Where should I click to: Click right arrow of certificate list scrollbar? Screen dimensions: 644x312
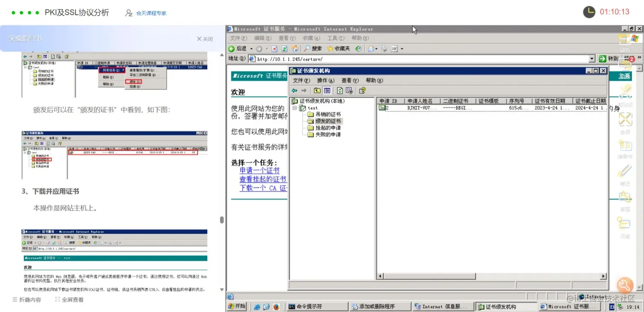pos(603,276)
